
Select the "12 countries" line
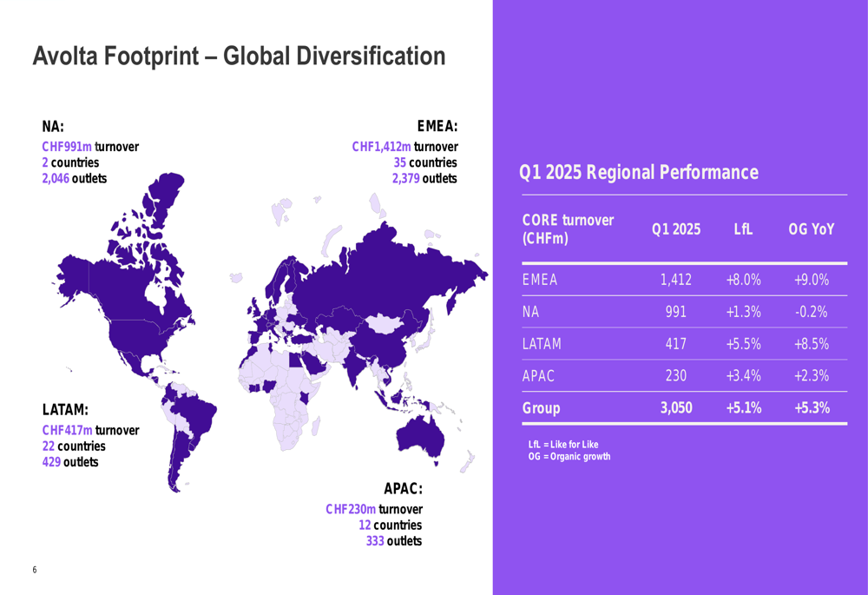click(x=390, y=526)
